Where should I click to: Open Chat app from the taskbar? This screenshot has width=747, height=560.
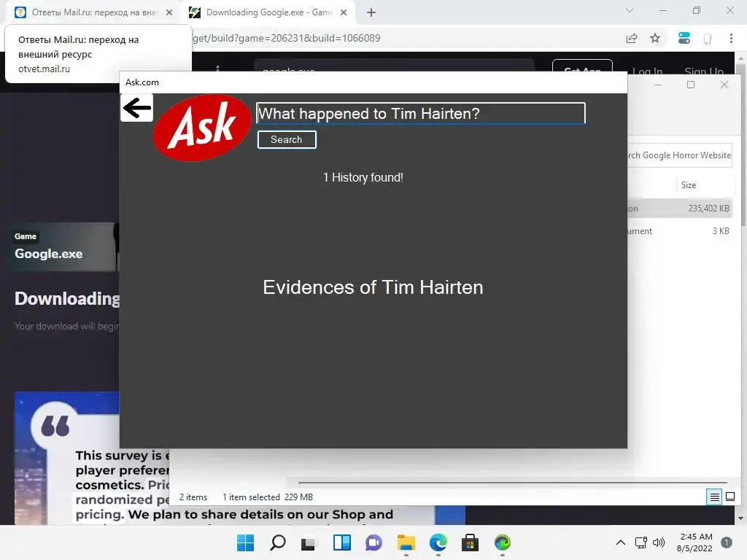pyautogui.click(x=374, y=542)
